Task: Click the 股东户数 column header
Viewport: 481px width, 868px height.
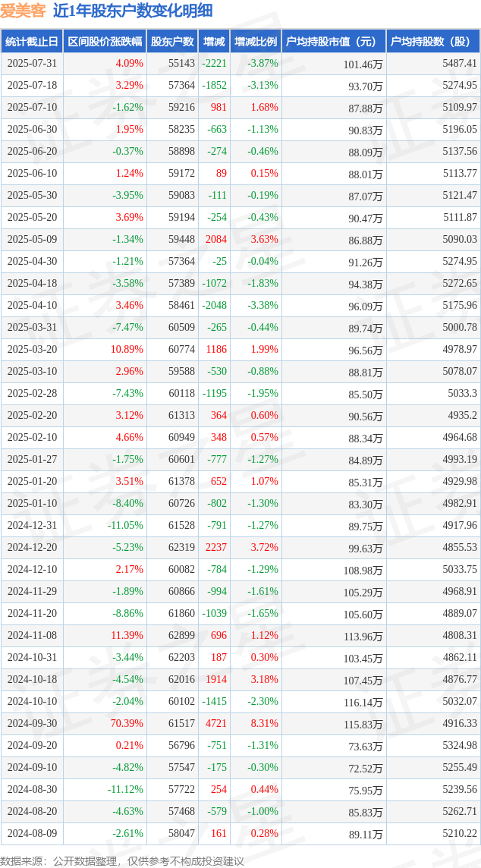Action: click(173, 42)
